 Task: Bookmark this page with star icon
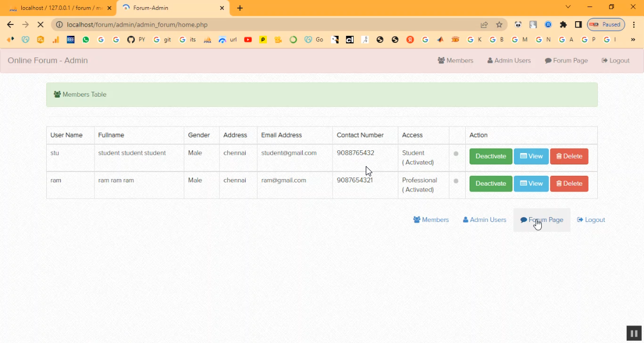[499, 24]
